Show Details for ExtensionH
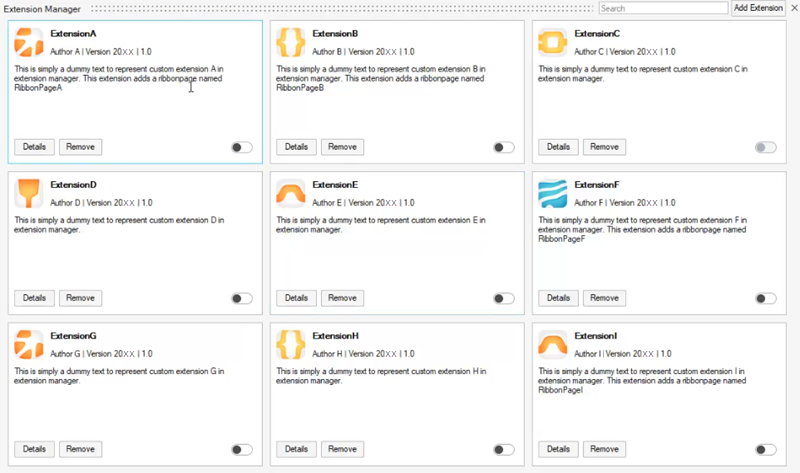 (x=297, y=450)
